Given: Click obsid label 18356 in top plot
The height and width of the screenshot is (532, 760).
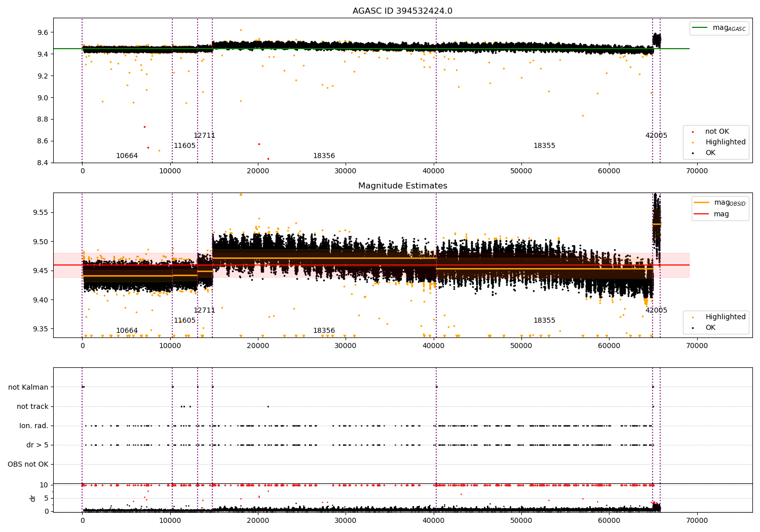Looking at the screenshot, I should coord(324,156).
